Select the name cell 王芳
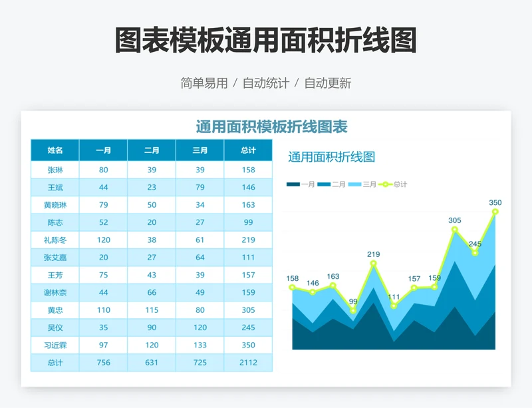532x408 pixels. tap(55, 275)
